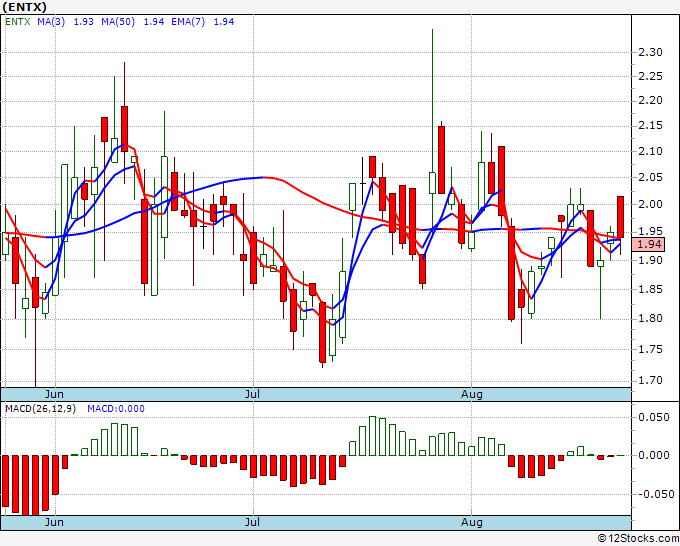Click Jul on the MACD panel axis
Image resolution: width=680 pixels, height=546 pixels.
252,522
